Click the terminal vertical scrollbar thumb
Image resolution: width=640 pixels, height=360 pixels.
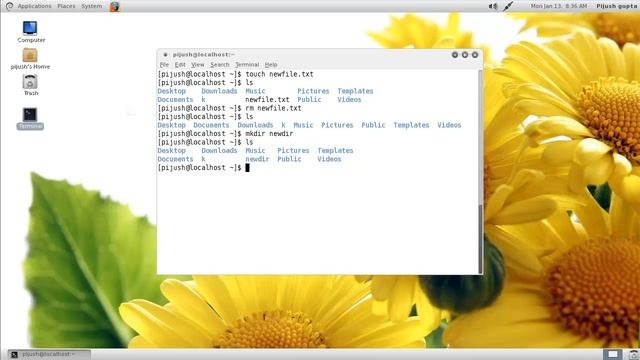(x=480, y=238)
